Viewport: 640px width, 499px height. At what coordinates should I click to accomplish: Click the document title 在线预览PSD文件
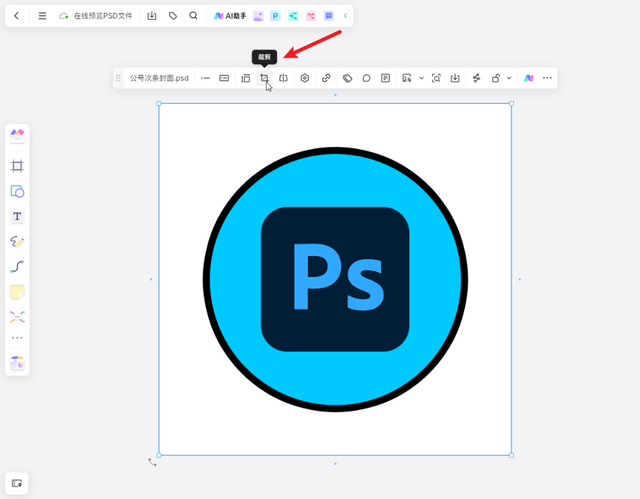pos(103,16)
